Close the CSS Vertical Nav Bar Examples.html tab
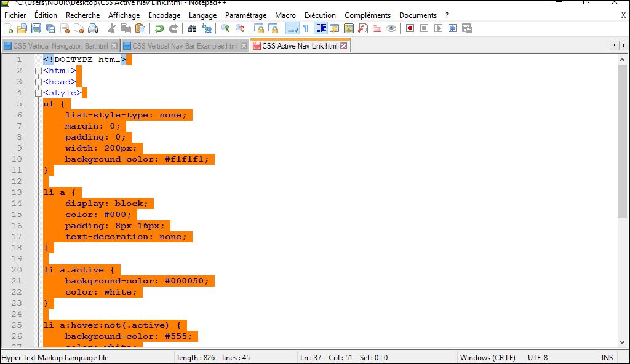630x364 pixels. coord(244,46)
